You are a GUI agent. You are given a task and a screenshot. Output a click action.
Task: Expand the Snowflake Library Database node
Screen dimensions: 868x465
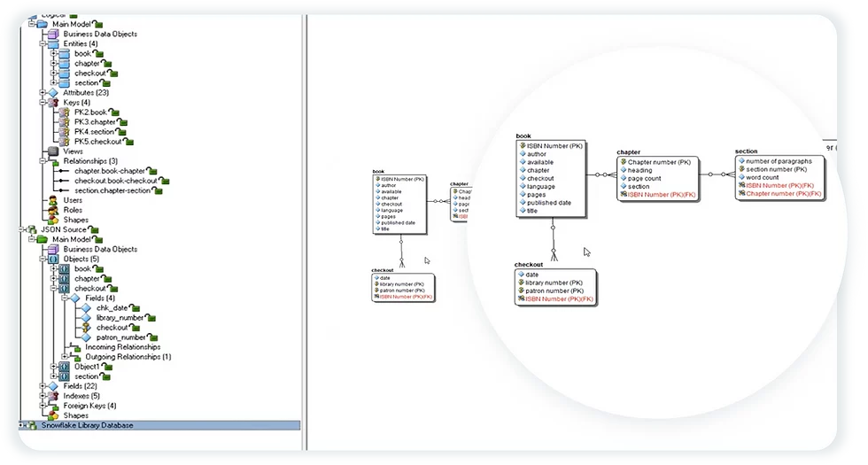point(21,425)
